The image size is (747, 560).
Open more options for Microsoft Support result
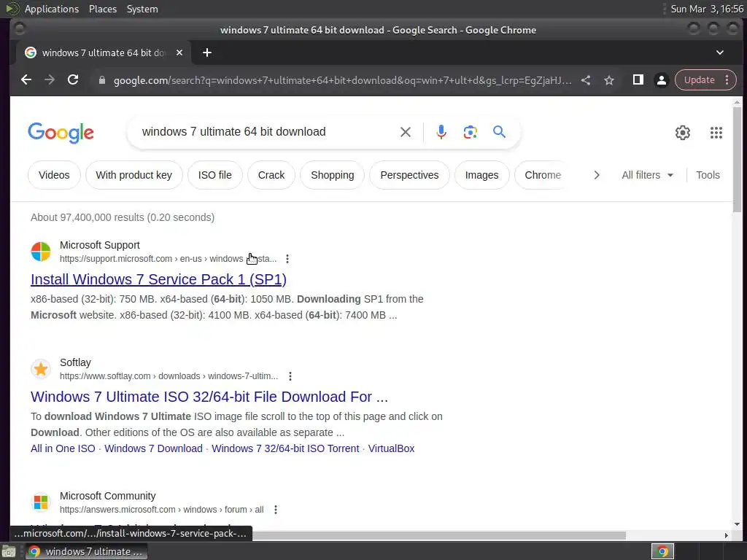pos(287,259)
